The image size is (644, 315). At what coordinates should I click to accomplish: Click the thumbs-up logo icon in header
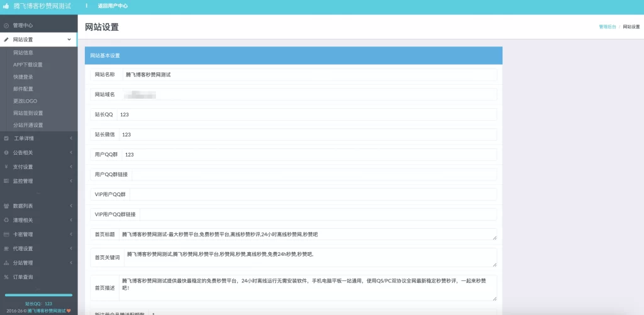click(x=6, y=6)
